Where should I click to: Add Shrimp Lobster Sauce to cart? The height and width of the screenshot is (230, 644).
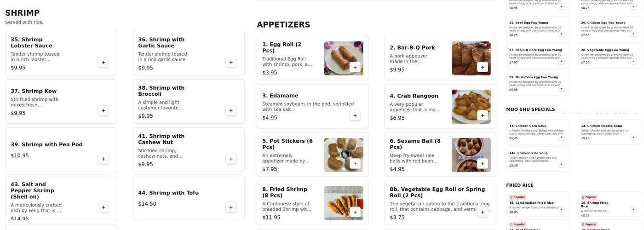pos(103,63)
